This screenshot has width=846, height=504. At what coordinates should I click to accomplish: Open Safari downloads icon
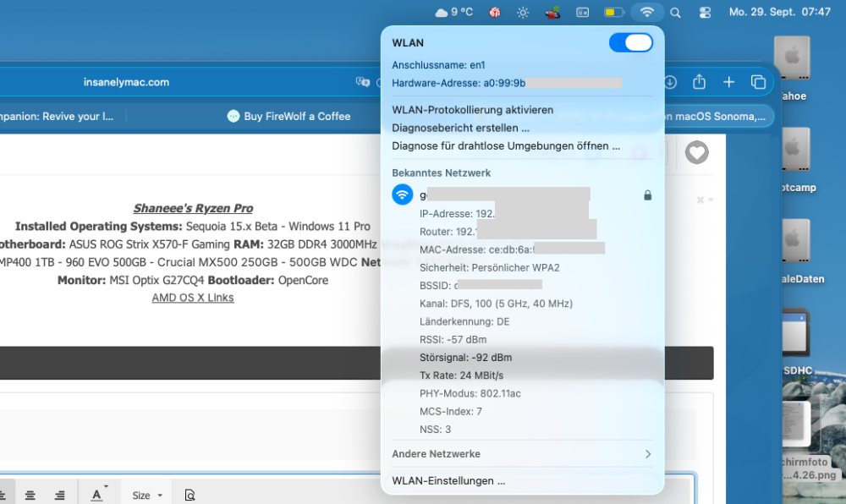click(670, 83)
